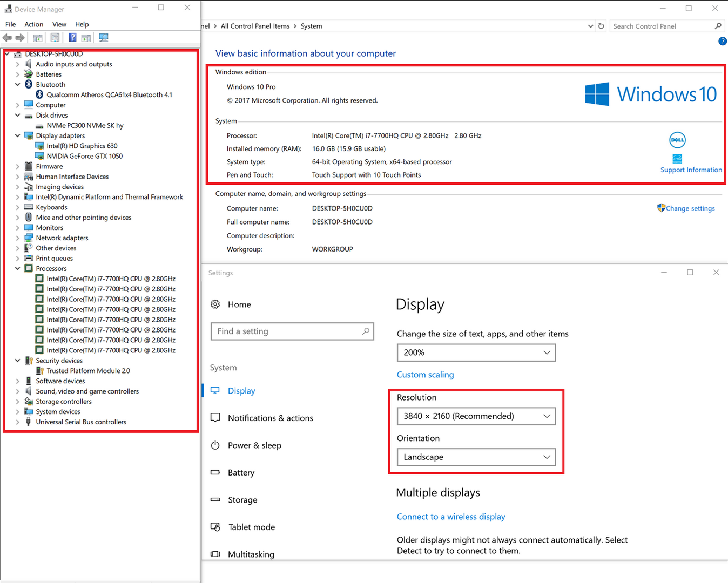The width and height of the screenshot is (728, 583).
Task: Click the Print queues category icon
Action: click(29, 259)
